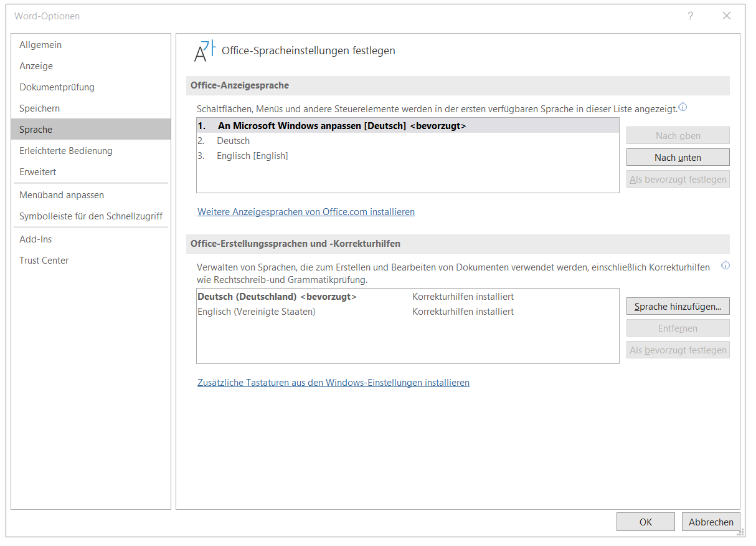The height and width of the screenshot is (546, 756).
Task: Click authoring 'Als bevorzugt festlegen' button
Action: click(x=678, y=350)
